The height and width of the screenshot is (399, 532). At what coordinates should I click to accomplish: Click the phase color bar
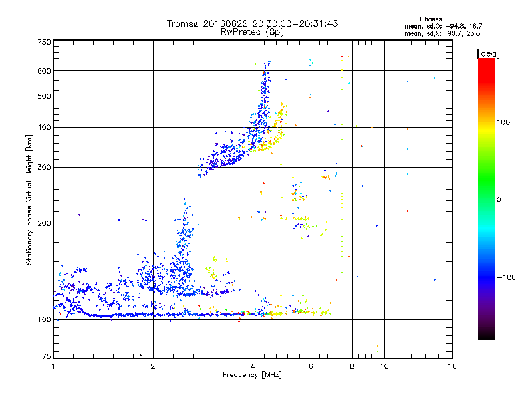[487, 198]
